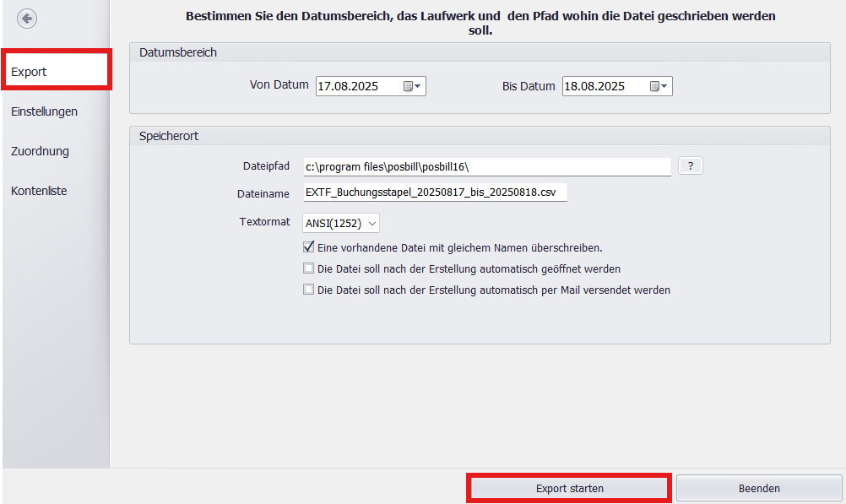
Task: Click the Export starten button
Action: tap(568, 488)
